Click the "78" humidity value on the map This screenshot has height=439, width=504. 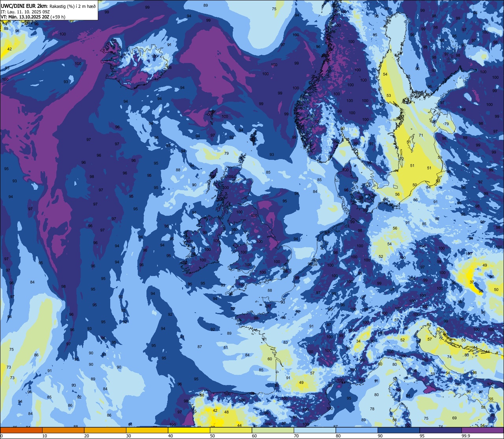pyautogui.click(x=372, y=409)
